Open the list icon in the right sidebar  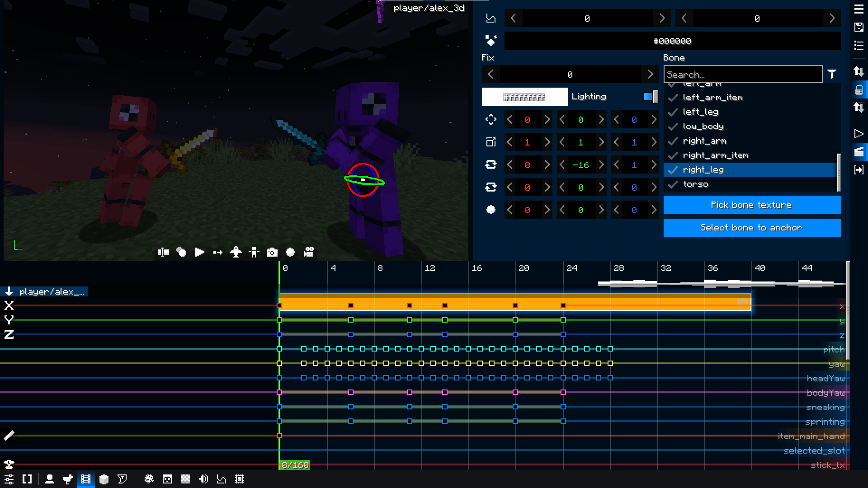pyautogui.click(x=859, y=45)
